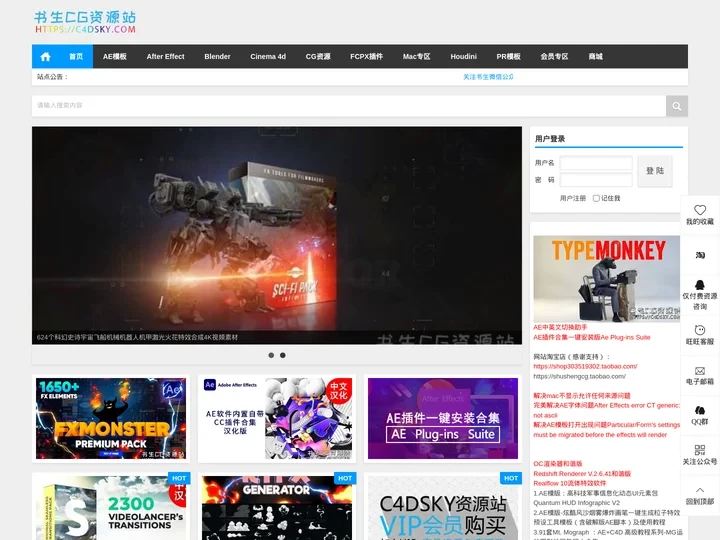This screenshot has height=540, width=720.
Task: Click the 关注书生微信公众 announcement link
Action: pyautogui.click(x=488, y=77)
